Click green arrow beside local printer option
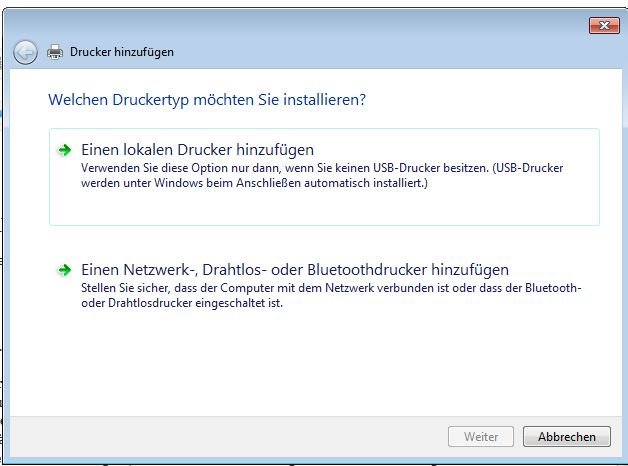 tap(64, 151)
